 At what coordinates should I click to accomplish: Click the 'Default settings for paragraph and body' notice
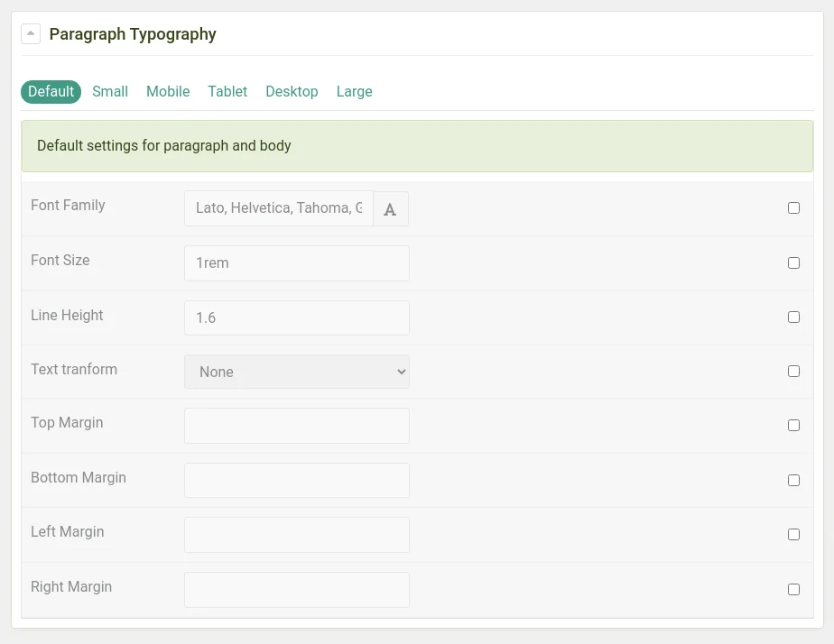tap(417, 146)
